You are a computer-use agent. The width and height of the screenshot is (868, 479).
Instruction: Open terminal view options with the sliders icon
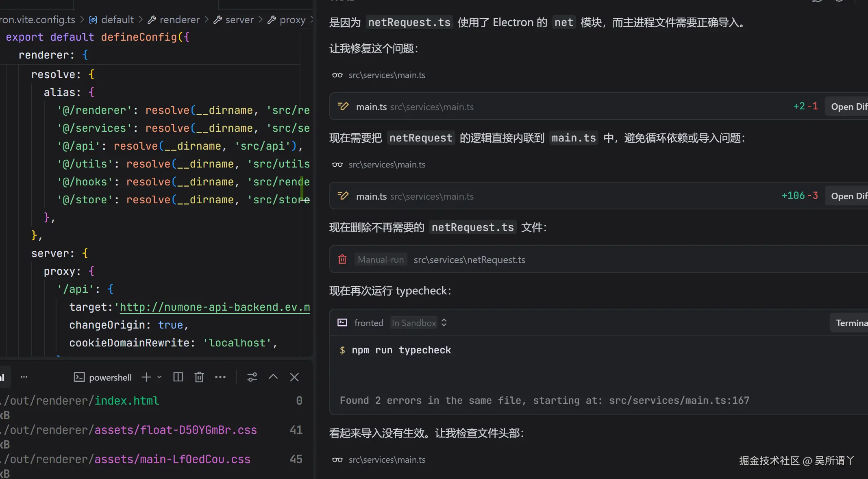tap(252, 377)
